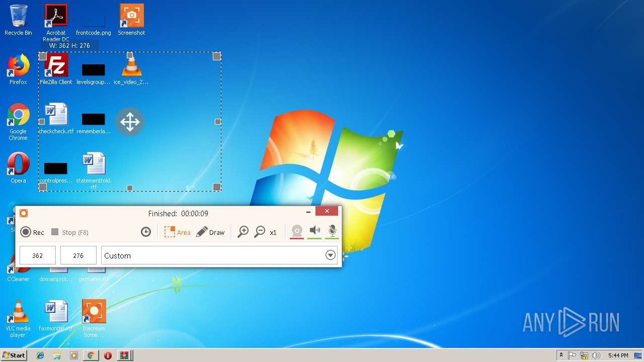
Task: Show hidden system tray icons
Action: click(x=561, y=355)
